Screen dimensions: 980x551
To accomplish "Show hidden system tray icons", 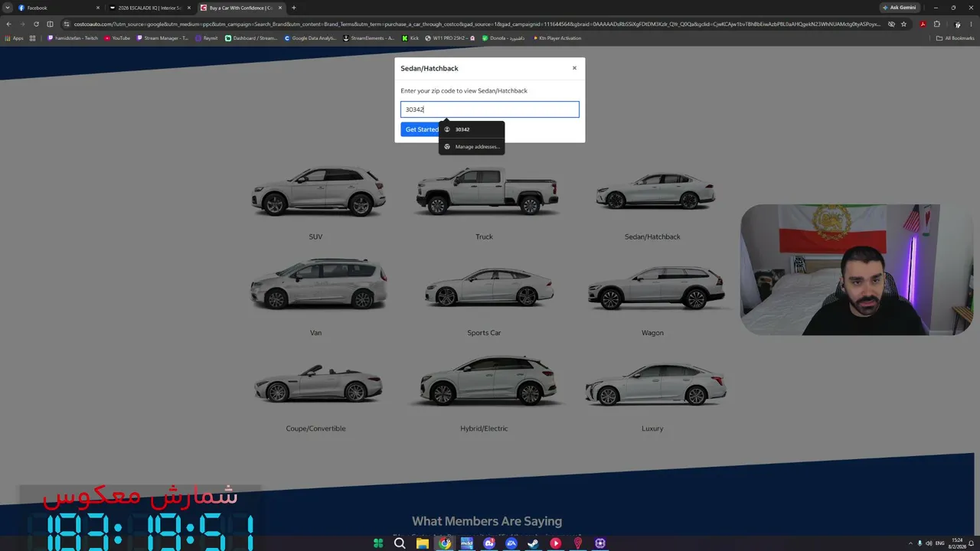I will (910, 543).
